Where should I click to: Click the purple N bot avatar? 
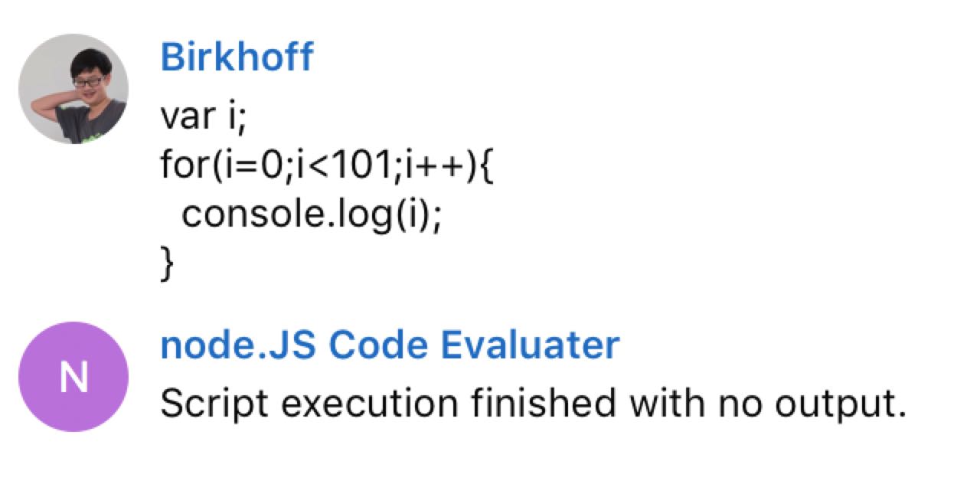point(73,377)
